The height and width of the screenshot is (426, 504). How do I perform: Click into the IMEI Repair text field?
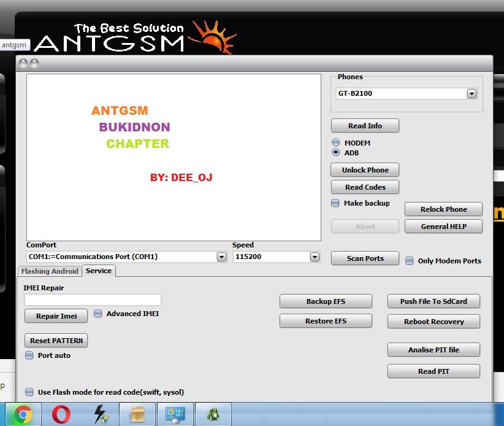click(x=93, y=300)
